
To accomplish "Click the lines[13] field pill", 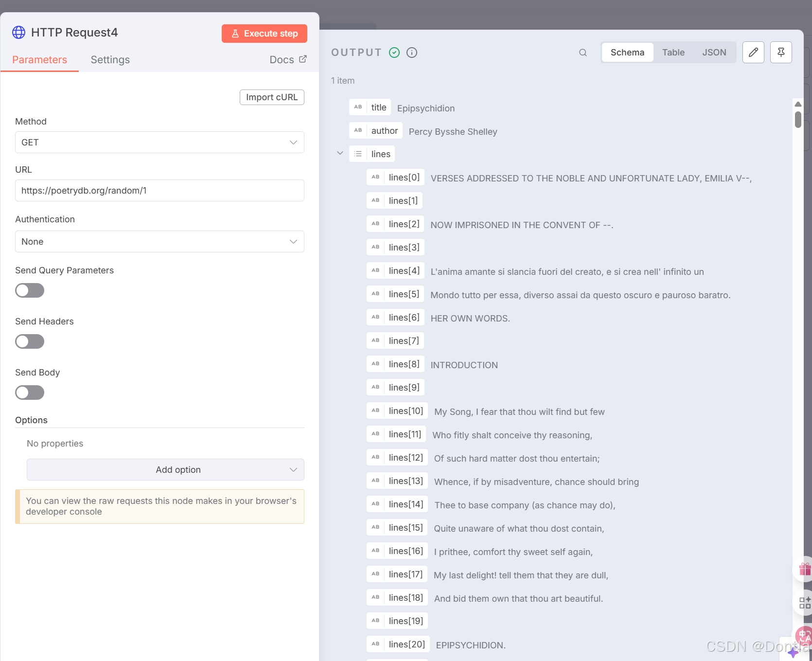I will (x=397, y=481).
